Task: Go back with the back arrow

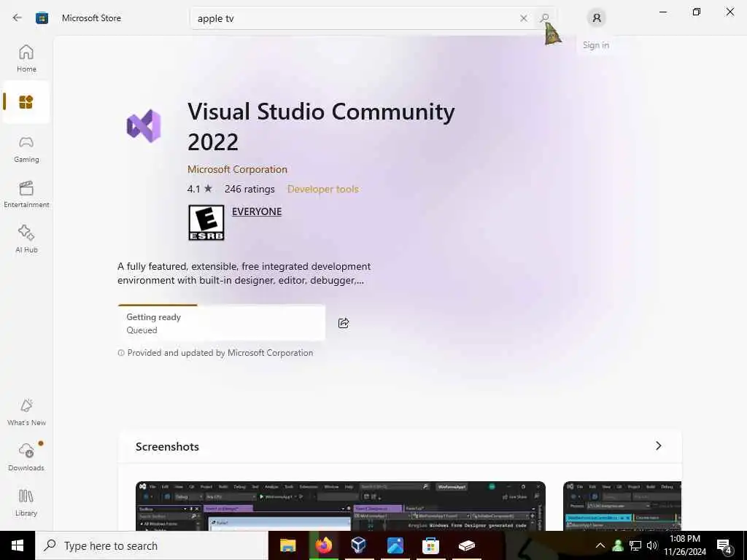Action: pos(18,17)
